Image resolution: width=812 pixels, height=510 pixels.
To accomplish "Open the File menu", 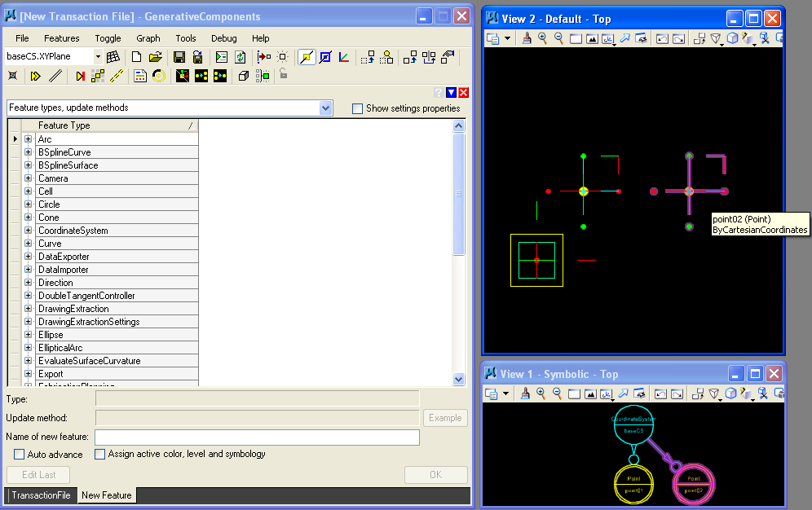I will (22, 38).
